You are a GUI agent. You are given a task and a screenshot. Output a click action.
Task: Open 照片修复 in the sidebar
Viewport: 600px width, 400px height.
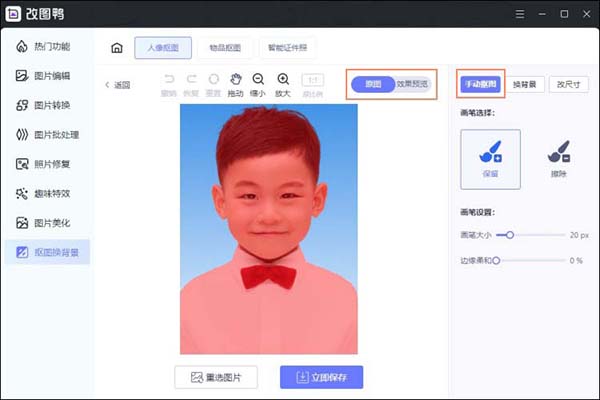pos(50,163)
